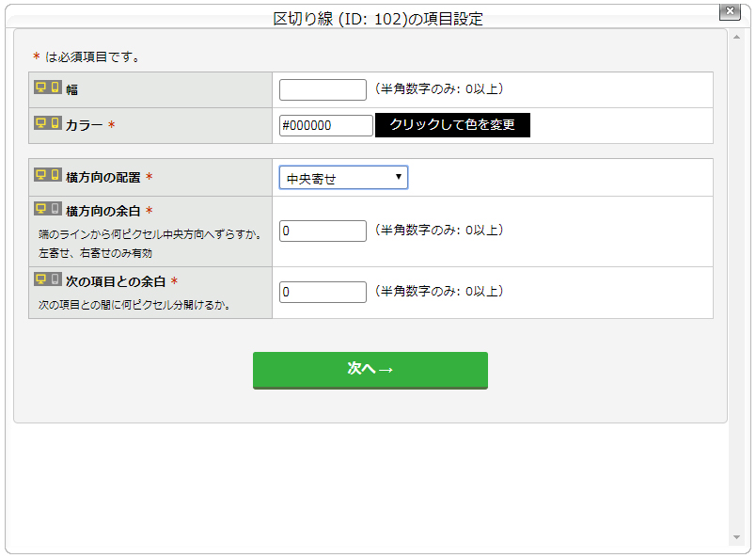Click the は必須項目です。 notice text
756x558 pixels.
coord(92,57)
